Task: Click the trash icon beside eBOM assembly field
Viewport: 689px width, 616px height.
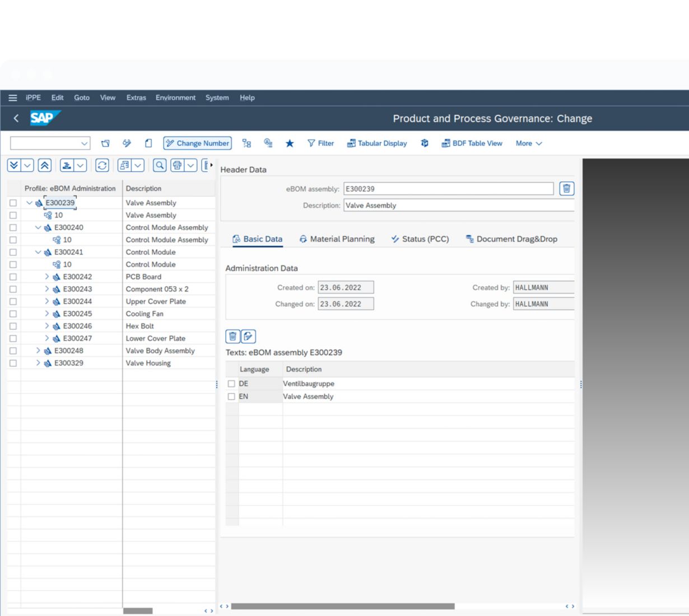Action: click(566, 189)
